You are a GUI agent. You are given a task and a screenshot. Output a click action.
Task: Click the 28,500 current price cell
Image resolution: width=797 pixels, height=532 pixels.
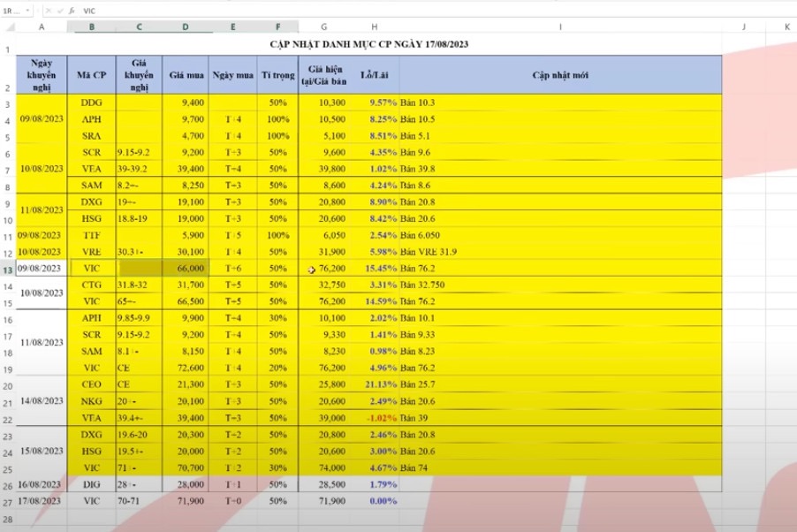(x=323, y=484)
